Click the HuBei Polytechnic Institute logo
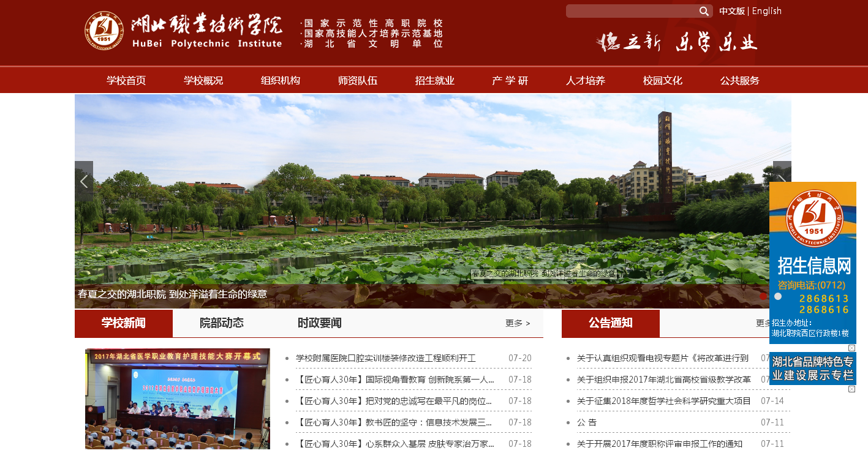This screenshot has width=868, height=453. click(x=184, y=30)
